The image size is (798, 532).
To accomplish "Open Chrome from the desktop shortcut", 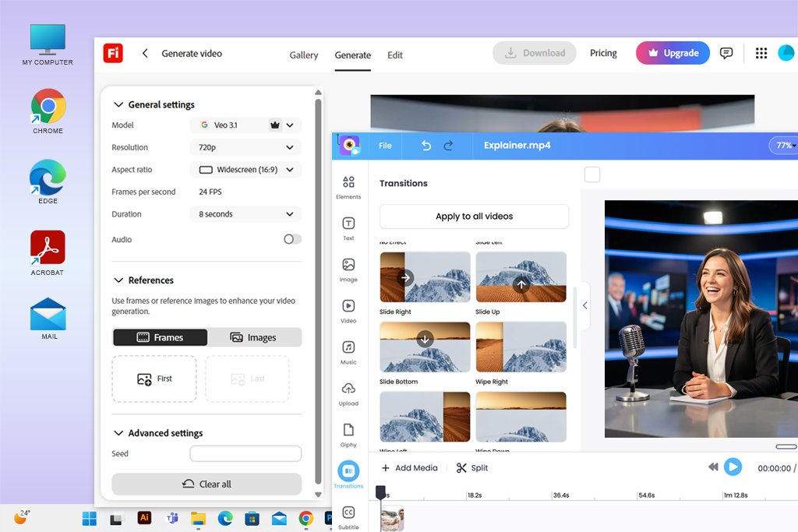I will 48,111.
